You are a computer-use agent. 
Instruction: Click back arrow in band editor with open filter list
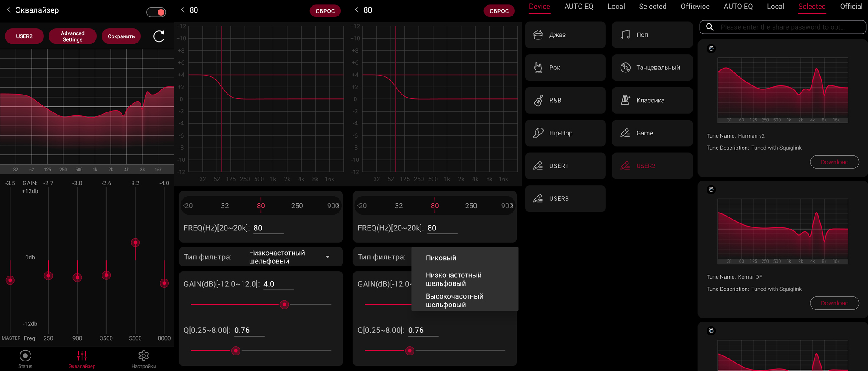pos(357,10)
